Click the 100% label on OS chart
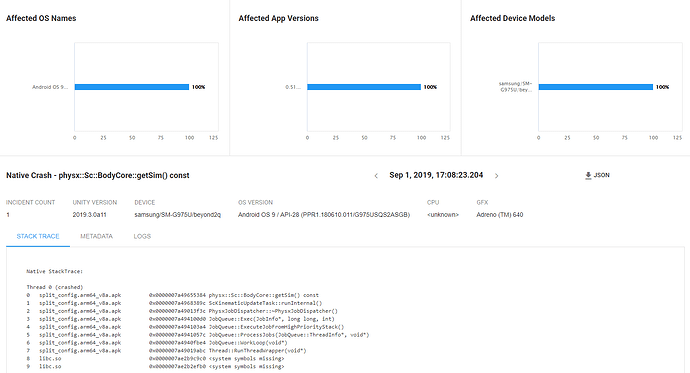Viewport: 690px width, 373px height. pos(198,87)
